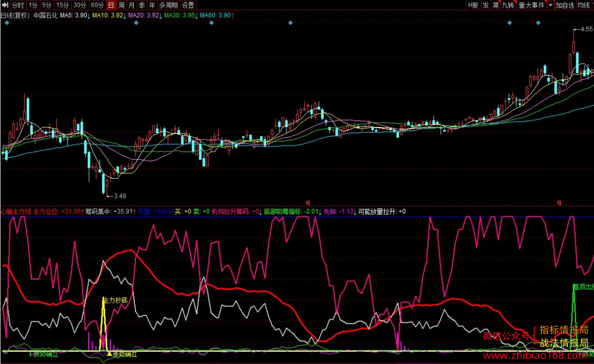This screenshot has height=364, width=594.
Task: Click the MA5: 3.90 label
Action: pyautogui.click(x=75, y=15)
